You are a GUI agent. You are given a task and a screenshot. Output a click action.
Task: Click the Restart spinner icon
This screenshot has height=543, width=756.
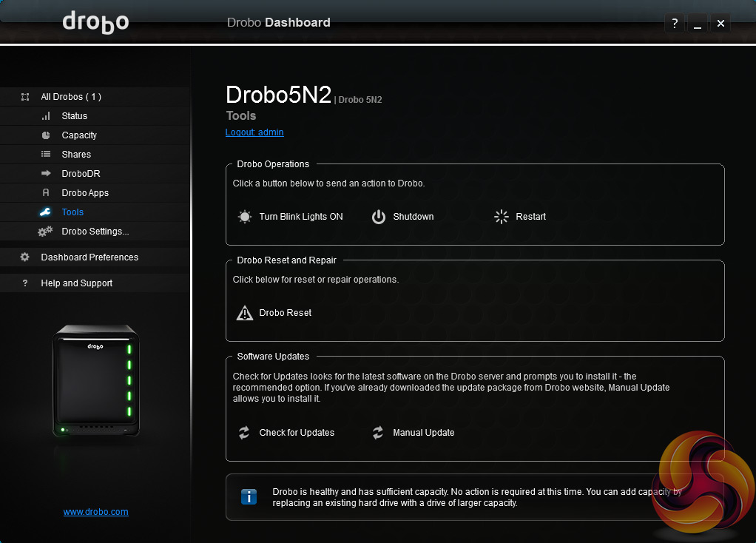[502, 217]
